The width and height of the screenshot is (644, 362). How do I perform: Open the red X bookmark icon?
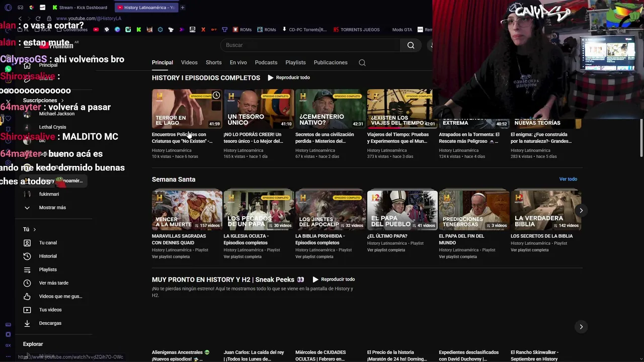[203, 30]
